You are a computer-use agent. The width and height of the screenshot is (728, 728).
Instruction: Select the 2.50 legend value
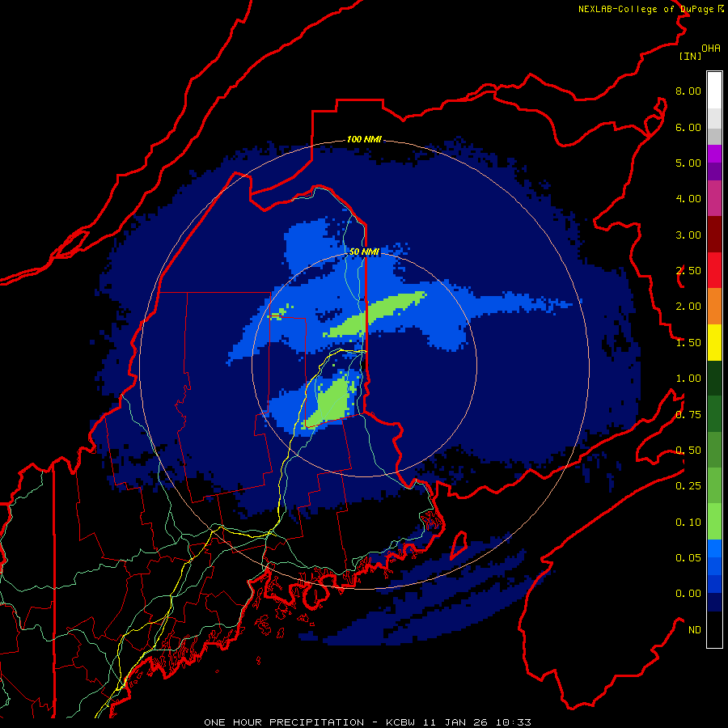[688, 271]
